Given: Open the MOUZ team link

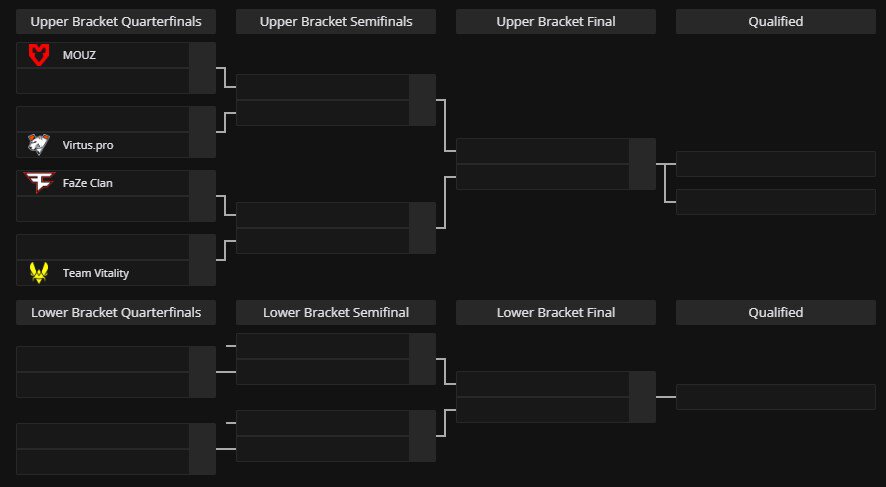Looking at the screenshot, I should tap(79, 55).
